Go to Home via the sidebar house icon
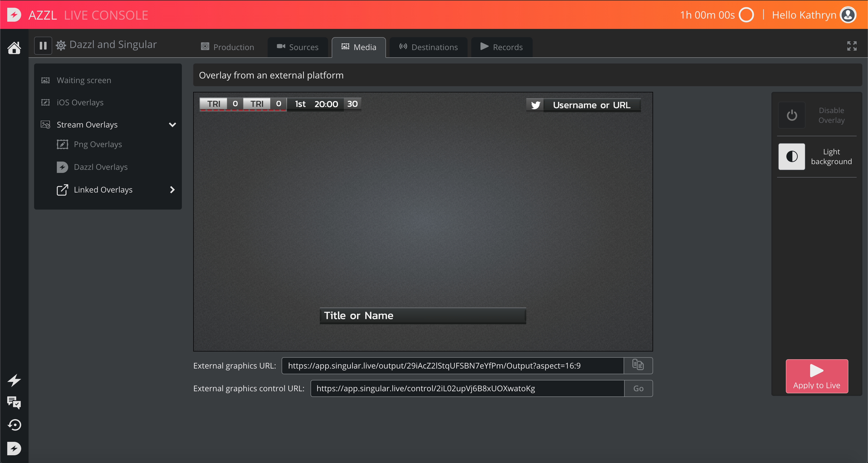This screenshot has height=463, width=868. [x=14, y=48]
